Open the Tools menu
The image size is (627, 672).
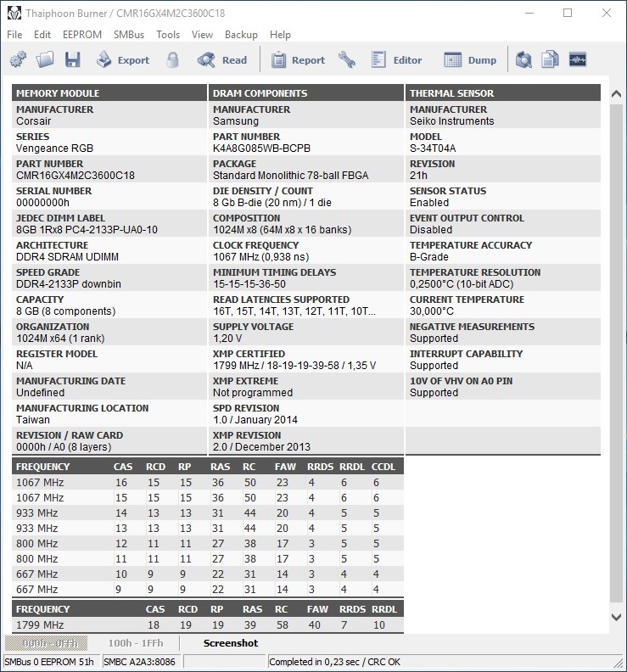pyautogui.click(x=168, y=35)
